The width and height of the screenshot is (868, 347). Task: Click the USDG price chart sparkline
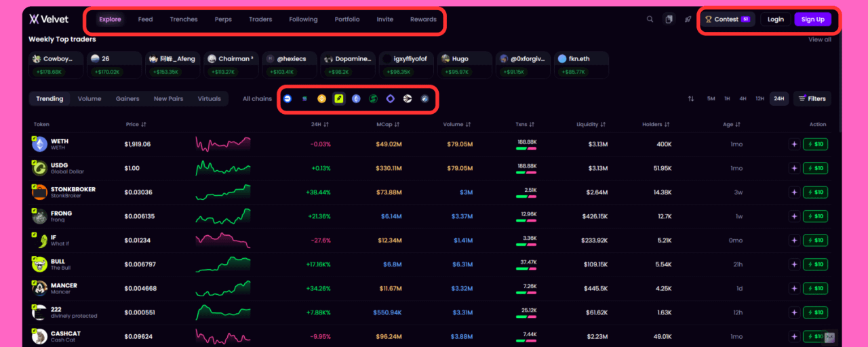223,168
